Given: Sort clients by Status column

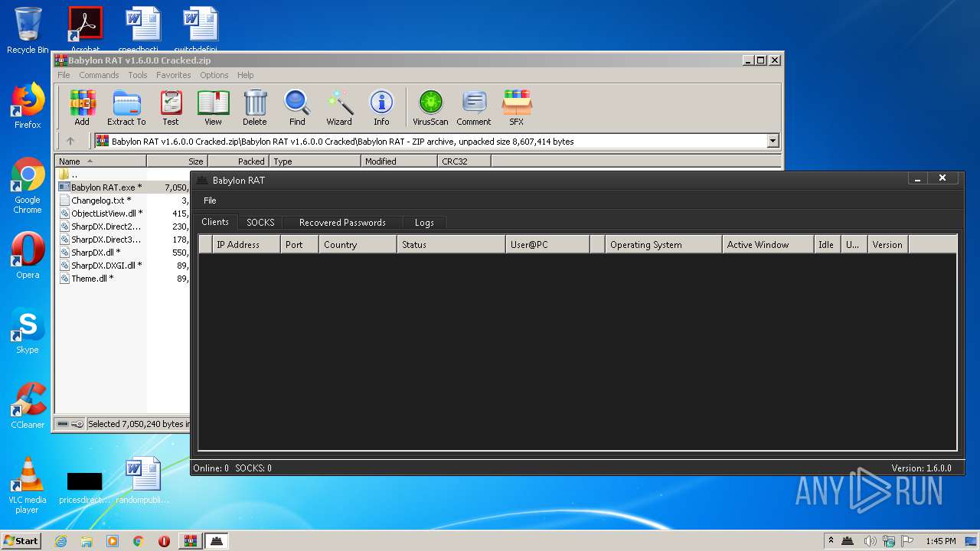Looking at the screenshot, I should click(x=451, y=245).
